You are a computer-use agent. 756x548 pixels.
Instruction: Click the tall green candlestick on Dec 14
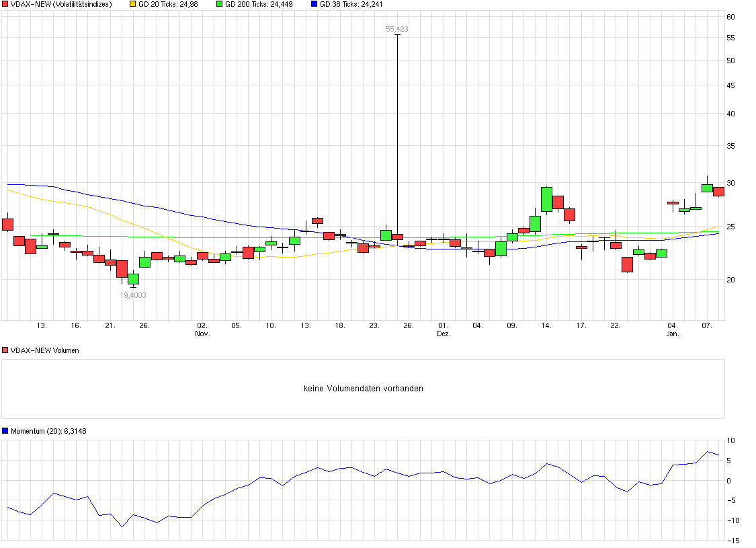click(x=546, y=199)
